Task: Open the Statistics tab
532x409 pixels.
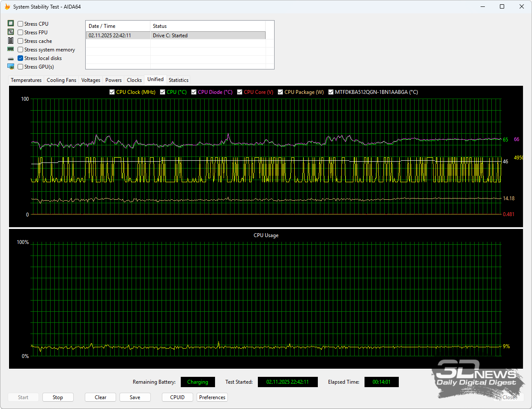Action: pyautogui.click(x=178, y=80)
